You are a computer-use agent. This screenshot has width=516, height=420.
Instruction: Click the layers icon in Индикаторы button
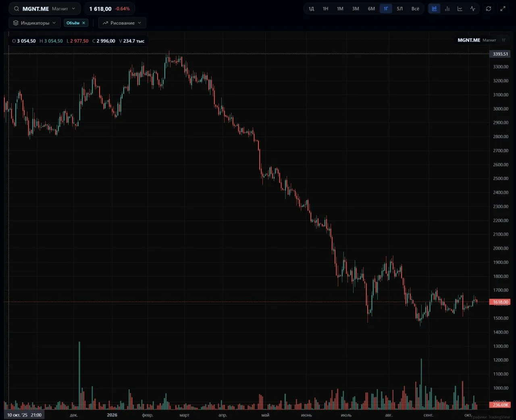point(16,23)
